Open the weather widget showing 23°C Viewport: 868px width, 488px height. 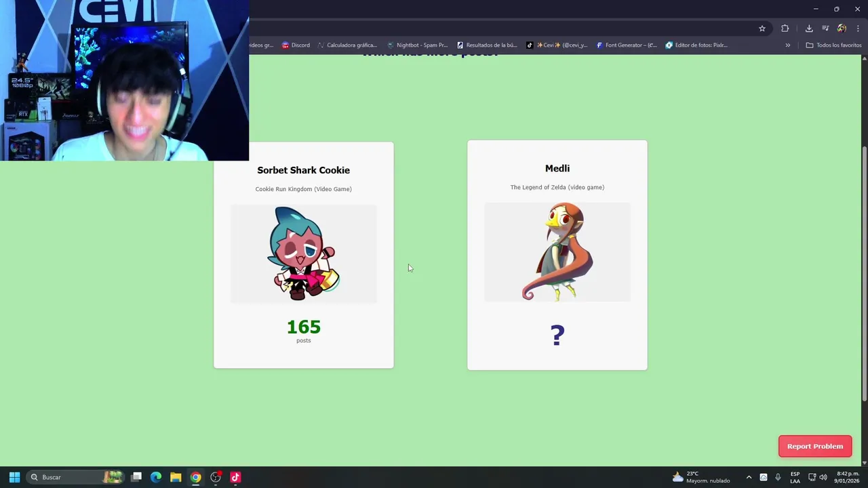pos(701,477)
